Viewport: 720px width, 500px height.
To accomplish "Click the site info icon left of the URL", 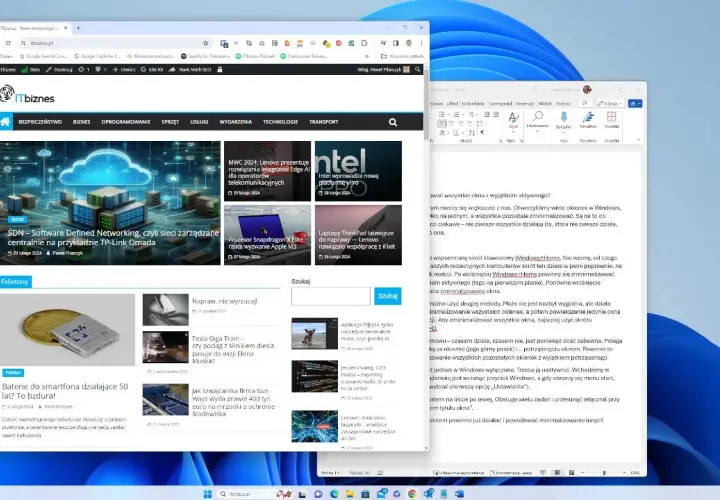I will (x=23, y=43).
